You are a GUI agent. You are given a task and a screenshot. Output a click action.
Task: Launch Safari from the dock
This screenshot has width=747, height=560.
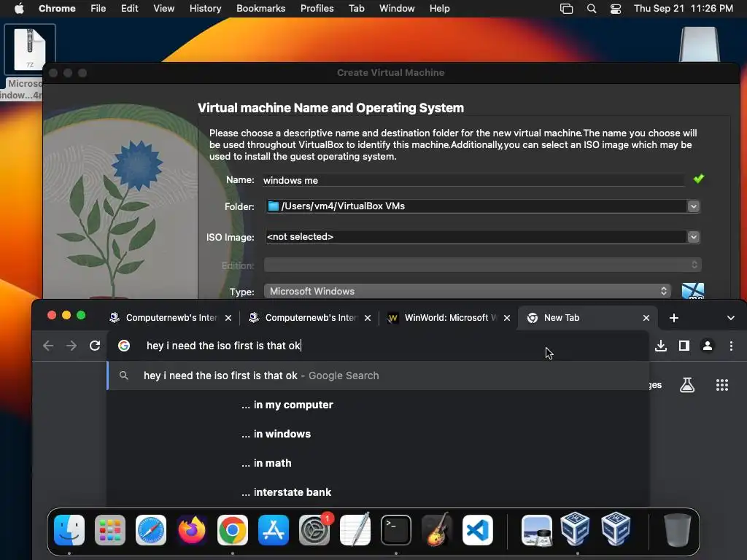(151, 530)
